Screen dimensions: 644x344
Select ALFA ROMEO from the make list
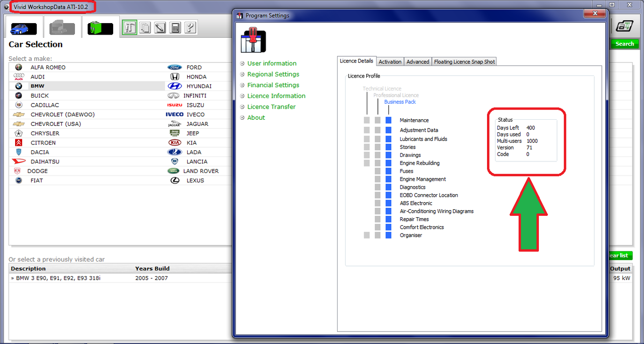click(x=48, y=67)
